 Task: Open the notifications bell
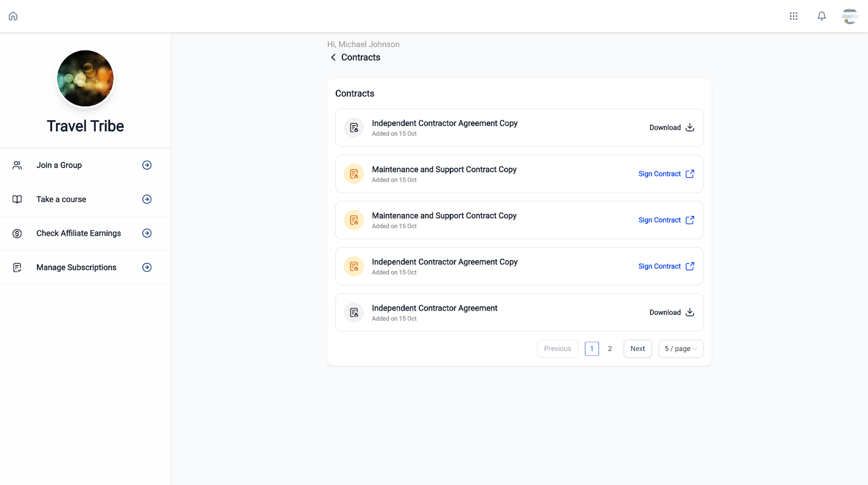coord(822,16)
